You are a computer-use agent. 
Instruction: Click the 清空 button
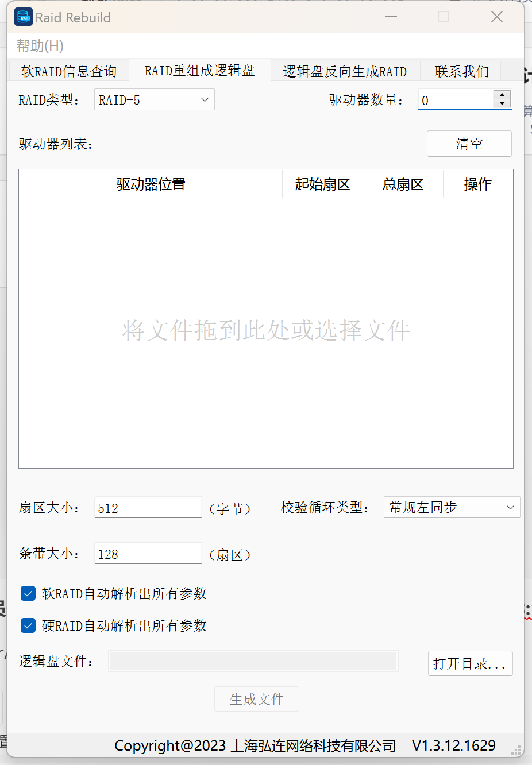click(x=469, y=144)
